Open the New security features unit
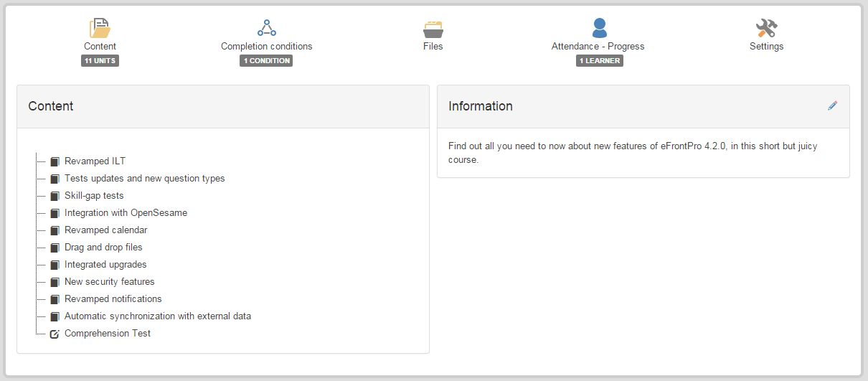The image size is (868, 381). [x=110, y=282]
